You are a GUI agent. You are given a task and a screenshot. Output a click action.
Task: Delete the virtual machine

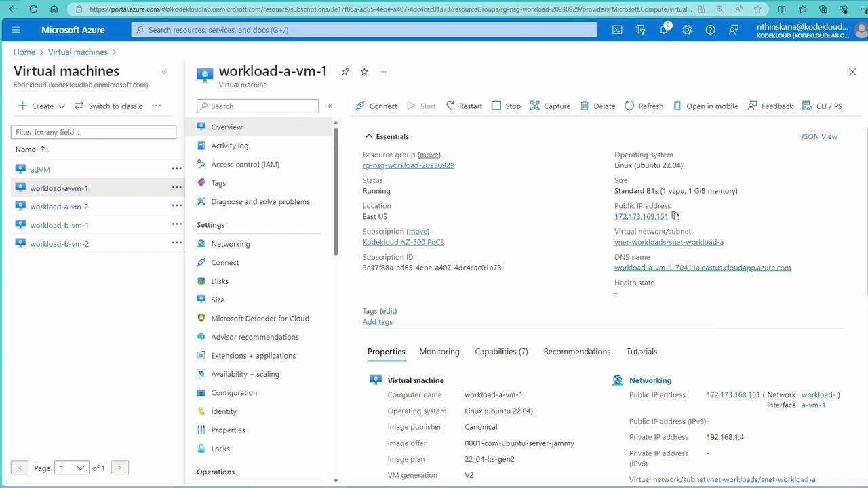[597, 106]
